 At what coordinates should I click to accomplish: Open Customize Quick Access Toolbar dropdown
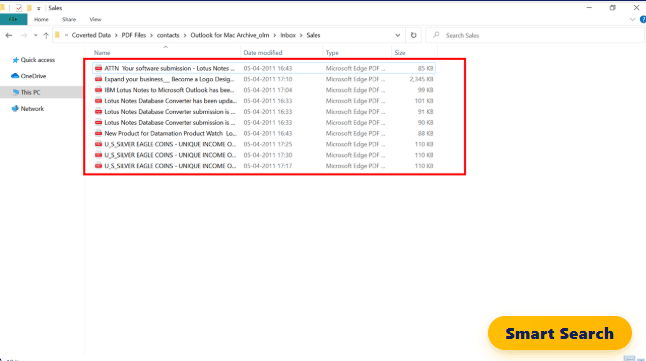pyautogui.click(x=39, y=8)
